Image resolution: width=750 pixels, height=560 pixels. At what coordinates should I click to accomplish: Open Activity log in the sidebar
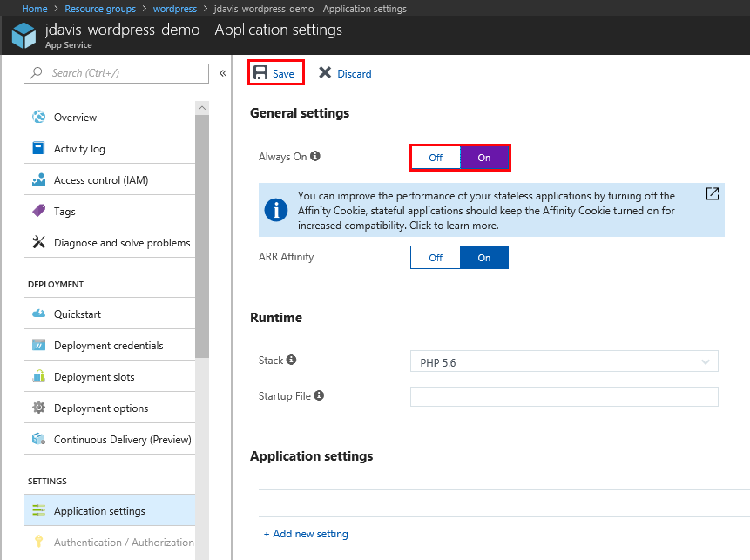tap(109, 148)
